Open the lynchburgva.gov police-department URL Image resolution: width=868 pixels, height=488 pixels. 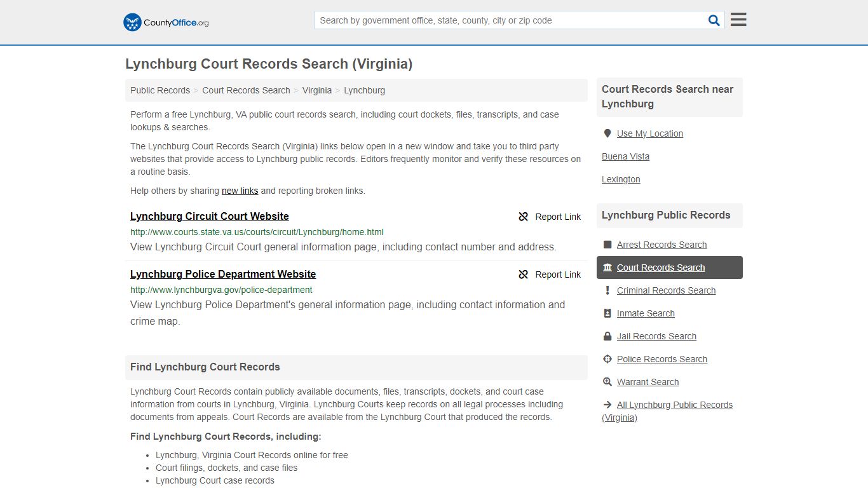(x=221, y=290)
